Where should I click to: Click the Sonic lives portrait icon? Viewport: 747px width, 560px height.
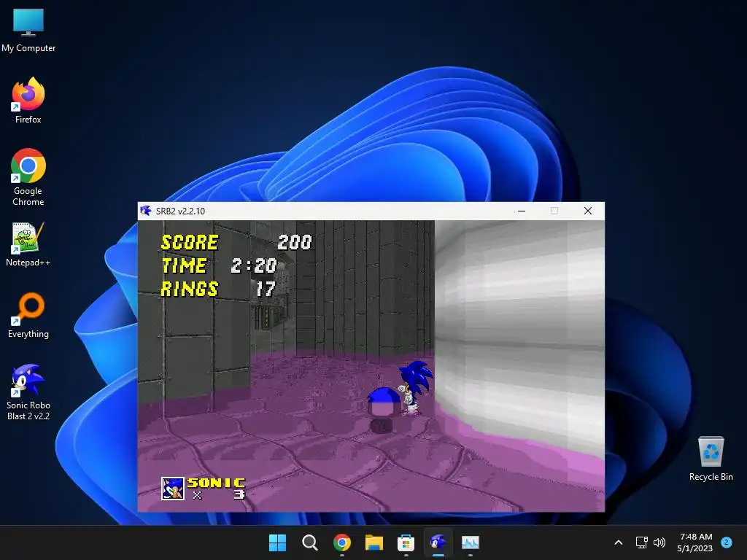[x=173, y=489]
